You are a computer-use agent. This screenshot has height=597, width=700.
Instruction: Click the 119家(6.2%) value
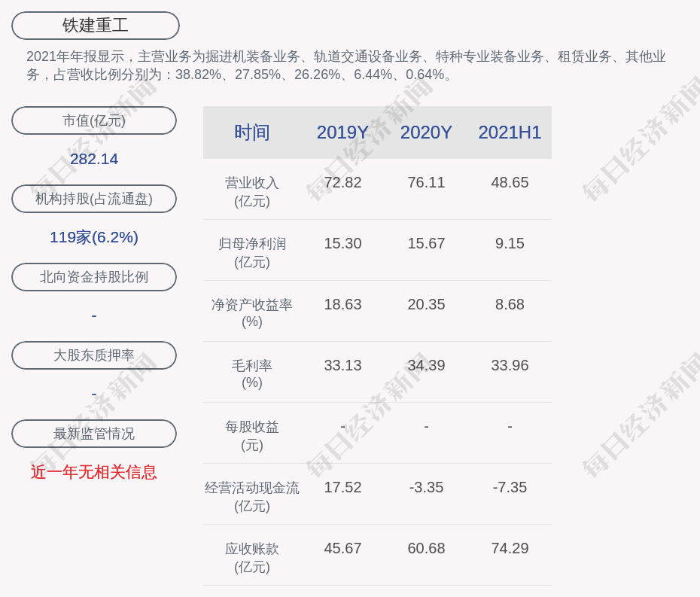[x=94, y=237]
